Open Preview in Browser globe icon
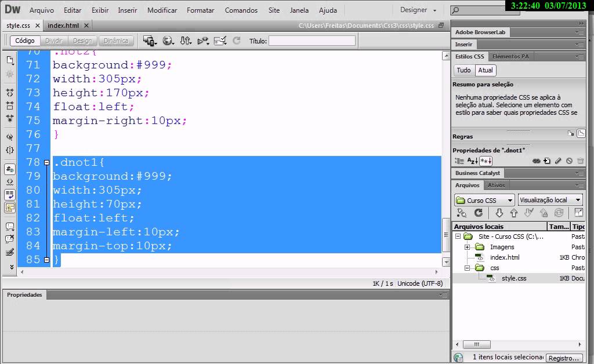The height and width of the screenshot is (364, 594). pyautogui.click(x=168, y=41)
